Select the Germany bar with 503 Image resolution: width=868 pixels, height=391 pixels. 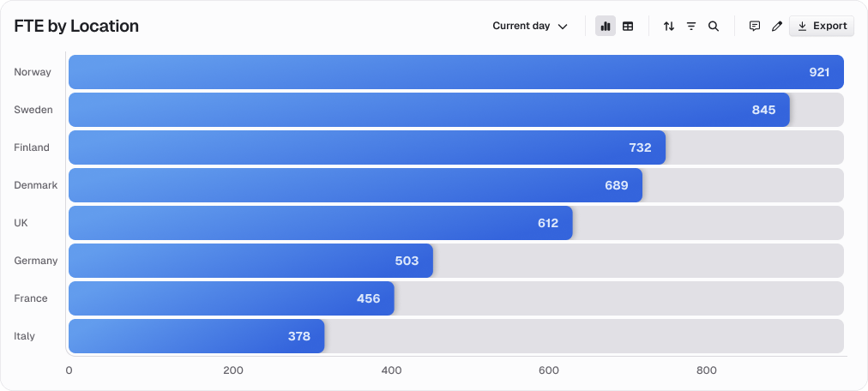tap(250, 261)
